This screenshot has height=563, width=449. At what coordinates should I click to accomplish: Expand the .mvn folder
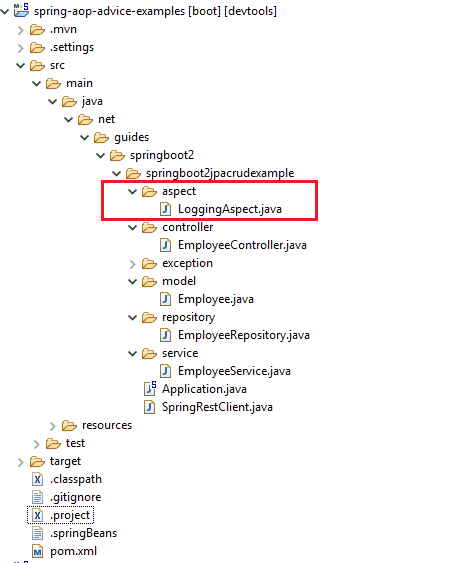pyautogui.click(x=20, y=30)
